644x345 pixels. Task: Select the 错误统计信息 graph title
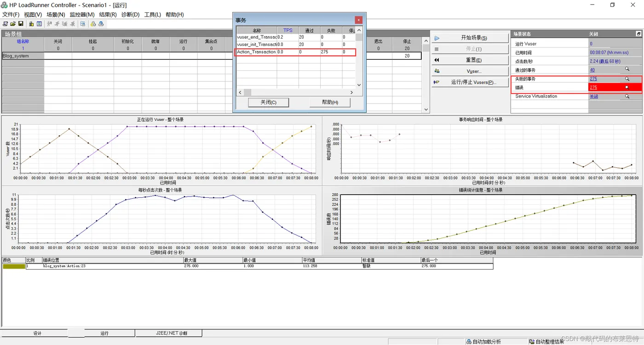481,190
